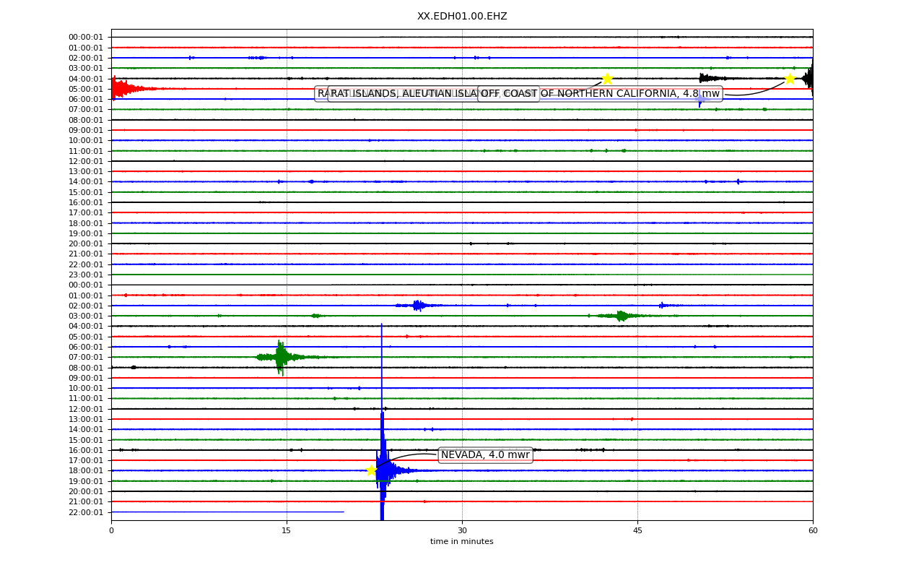
Task: Click the green burst on the 07:00:01 trace
Action: coord(282,357)
